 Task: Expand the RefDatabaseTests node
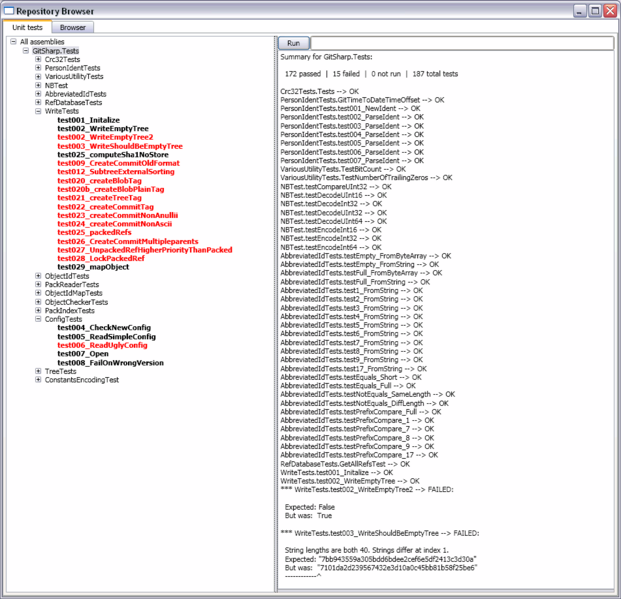(x=38, y=102)
